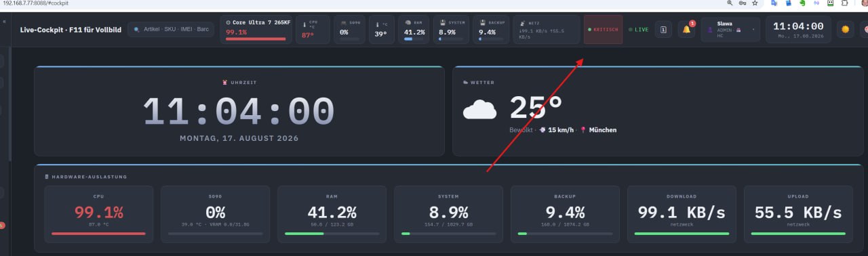Viewport: 868px width, 256px height.
Task: Click the CPU °C temperature widget showing 87°
Action: pos(313,30)
